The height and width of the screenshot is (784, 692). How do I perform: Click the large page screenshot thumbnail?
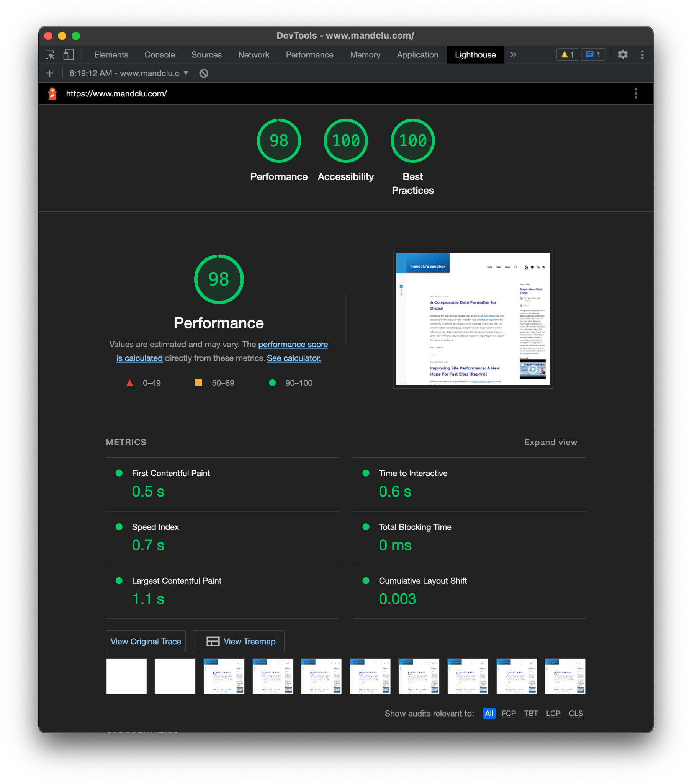[x=473, y=319]
